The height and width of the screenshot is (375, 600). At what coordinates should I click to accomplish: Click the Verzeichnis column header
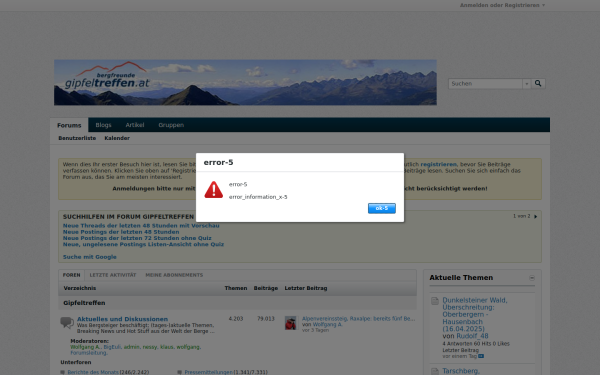coord(80,288)
